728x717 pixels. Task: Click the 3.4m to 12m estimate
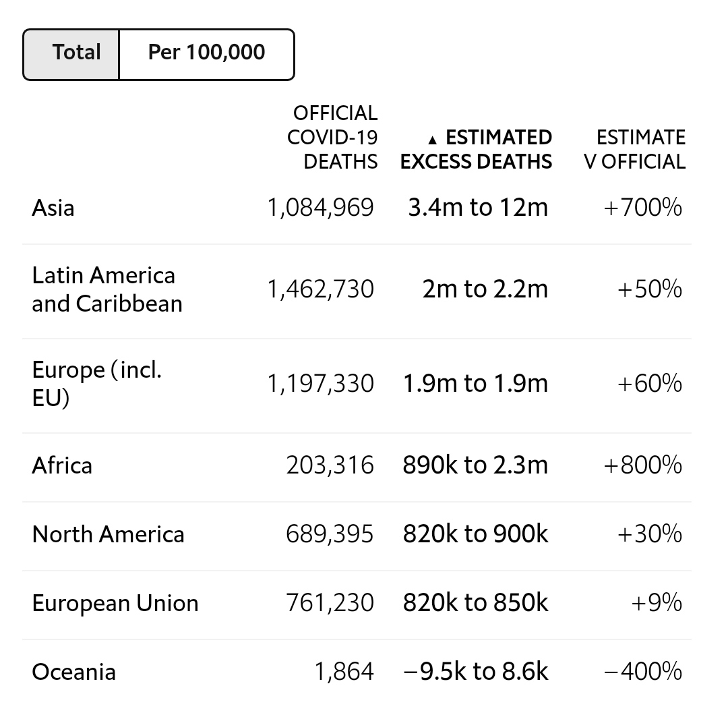(x=478, y=208)
